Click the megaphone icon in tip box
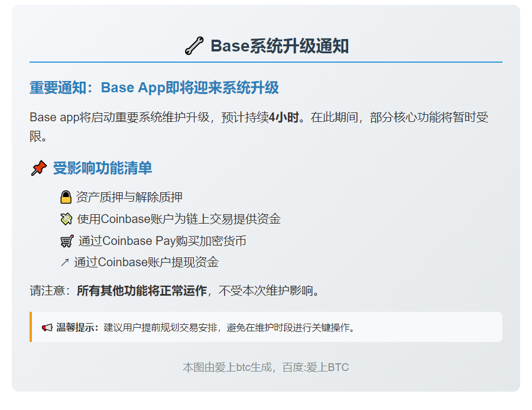 47,327
